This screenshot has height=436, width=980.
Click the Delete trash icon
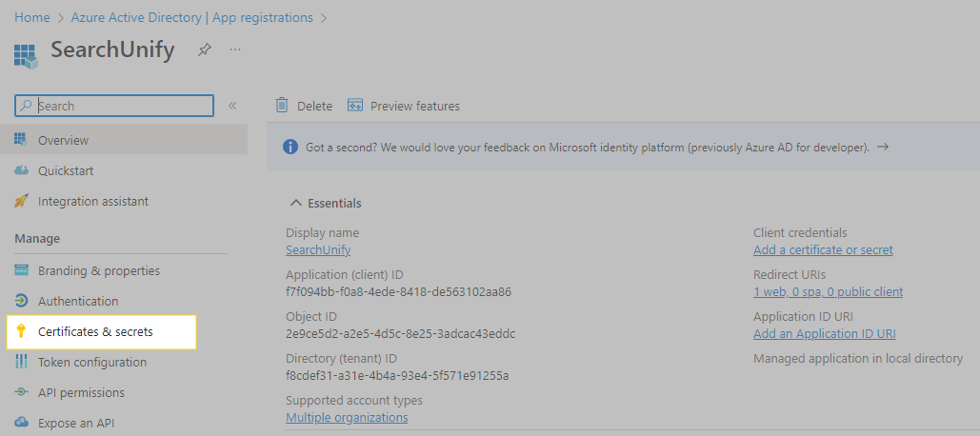[282, 106]
